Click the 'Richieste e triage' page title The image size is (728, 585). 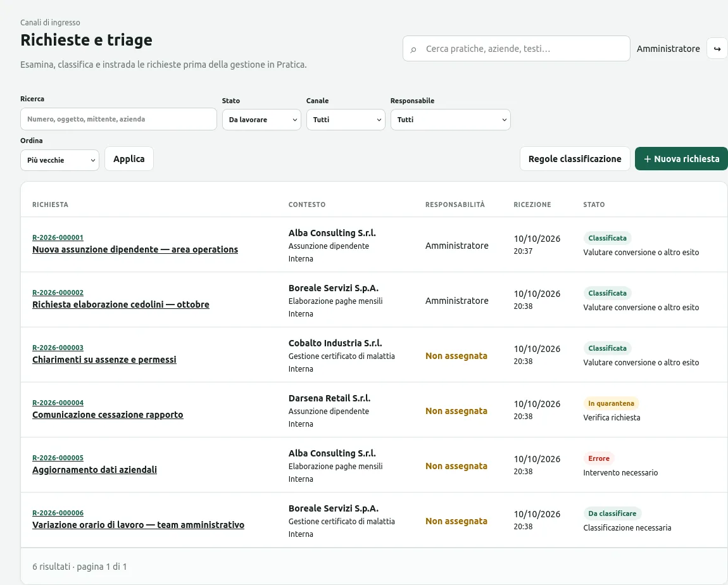tap(86, 40)
